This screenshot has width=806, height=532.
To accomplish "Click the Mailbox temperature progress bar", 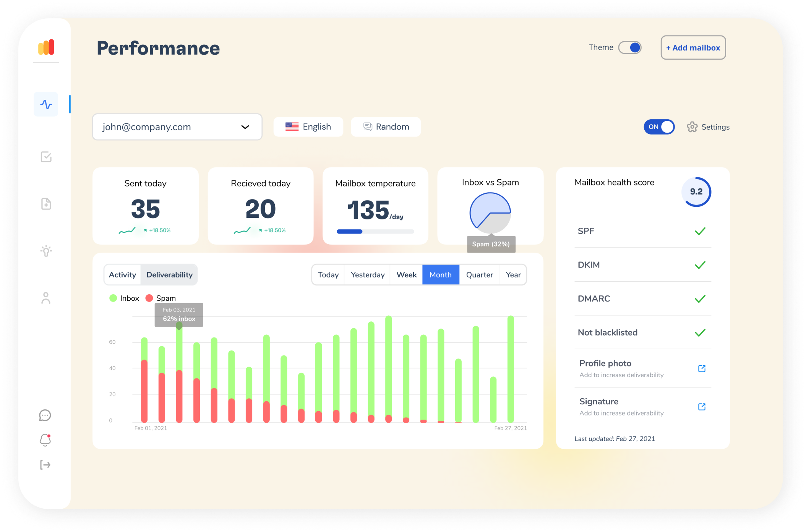I will 375,232.
